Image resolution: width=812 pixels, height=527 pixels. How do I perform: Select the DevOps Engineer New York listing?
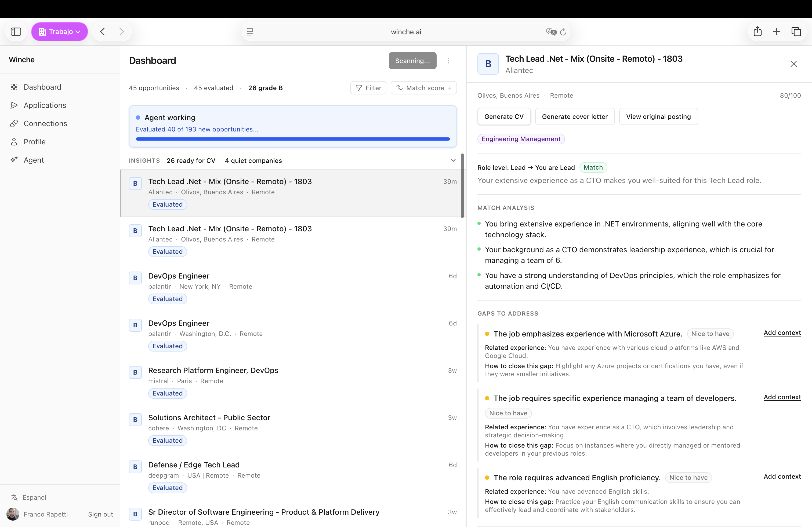click(x=293, y=287)
